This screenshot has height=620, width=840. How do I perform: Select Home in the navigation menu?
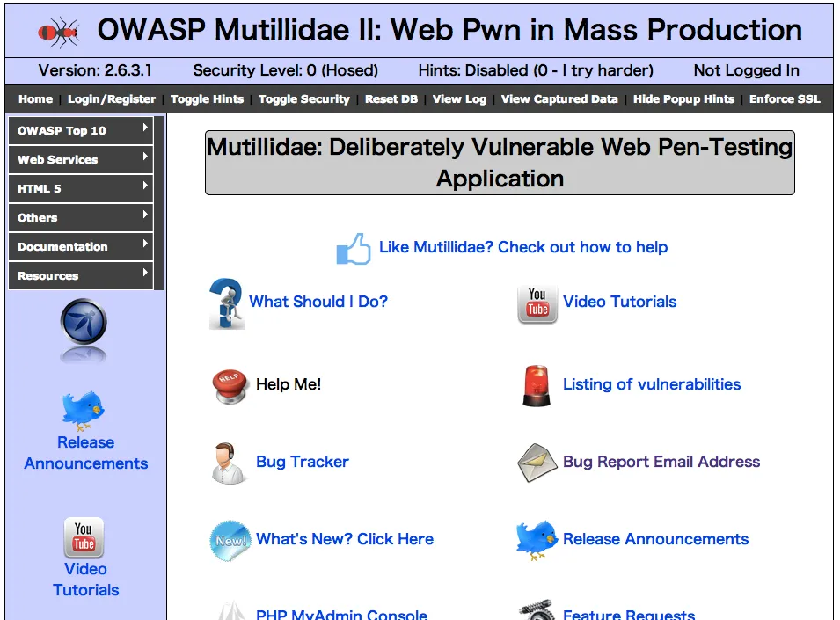click(35, 99)
